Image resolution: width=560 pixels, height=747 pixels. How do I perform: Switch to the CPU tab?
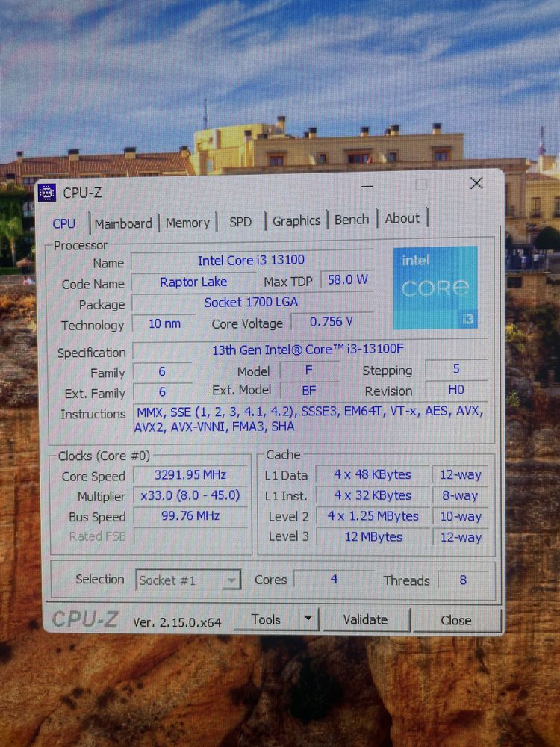pyautogui.click(x=63, y=223)
